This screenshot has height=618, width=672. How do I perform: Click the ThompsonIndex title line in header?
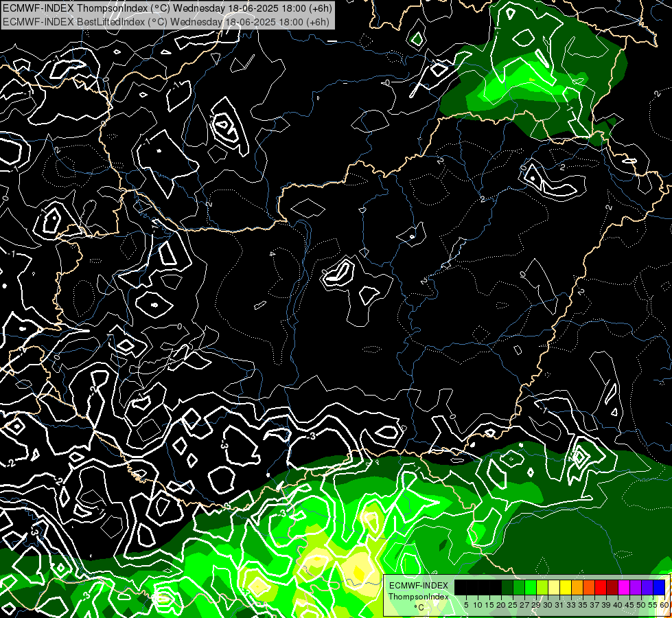[x=166, y=8]
